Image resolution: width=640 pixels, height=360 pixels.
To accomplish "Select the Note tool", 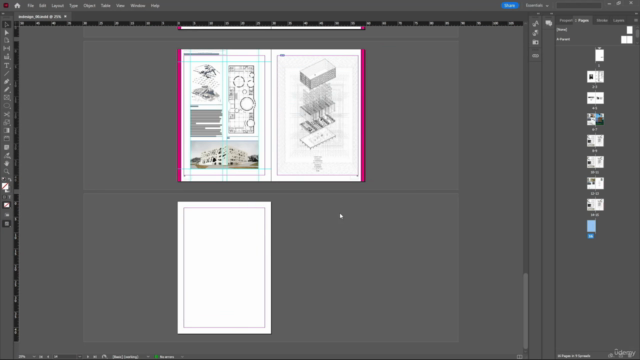I will coord(7,147).
